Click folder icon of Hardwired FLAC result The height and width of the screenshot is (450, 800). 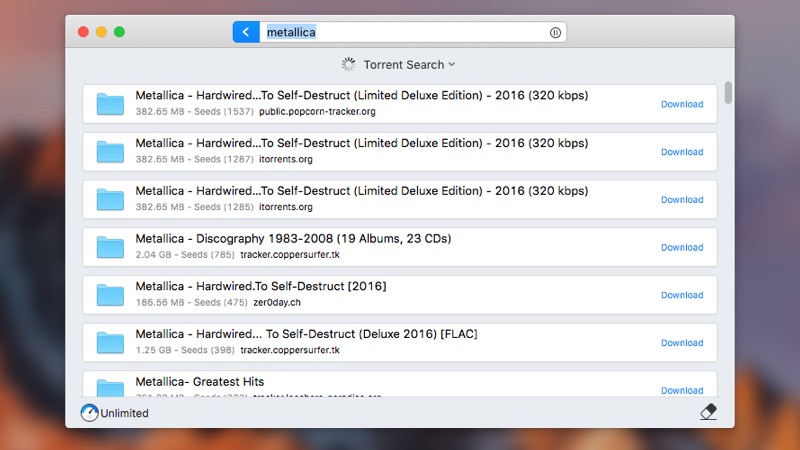110,342
